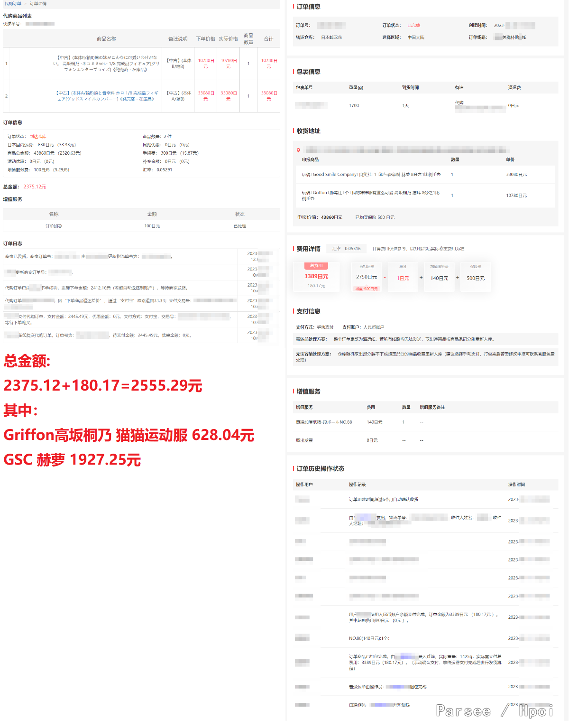Viewport: 569px width, 728px height.
Task: Click the red location pin icon
Action: pos(298,150)
